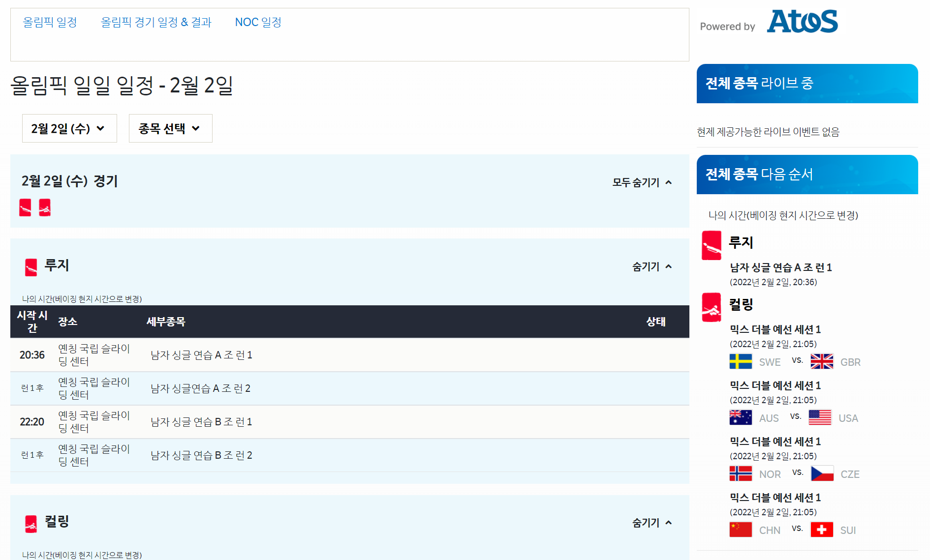Click the luge icon beside 루지 section heading
This screenshot has height=560, width=930.
pos(31,267)
